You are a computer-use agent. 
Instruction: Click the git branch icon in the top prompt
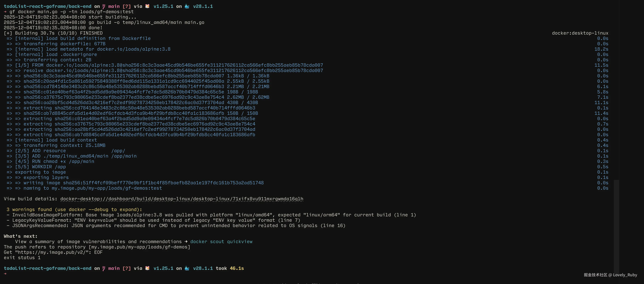[104, 6]
